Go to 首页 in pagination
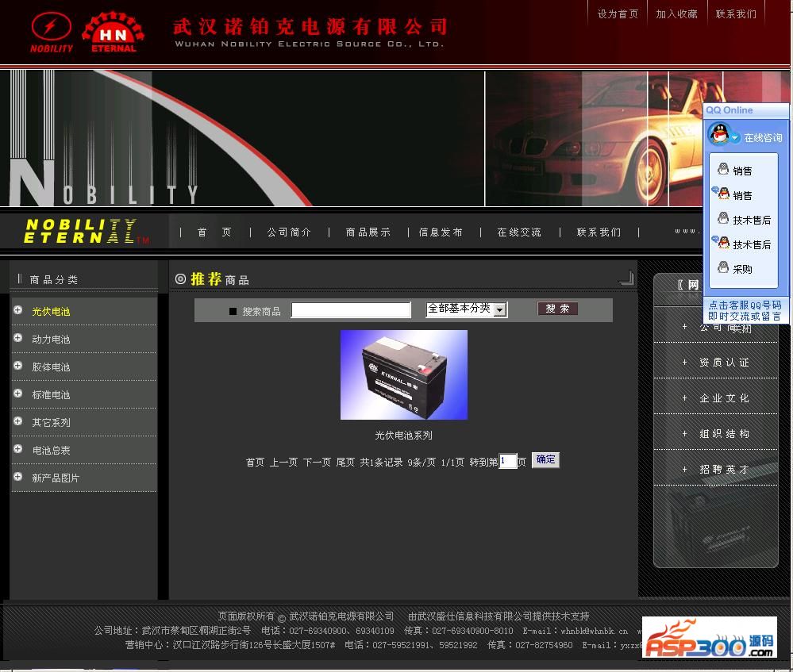 tap(255, 463)
